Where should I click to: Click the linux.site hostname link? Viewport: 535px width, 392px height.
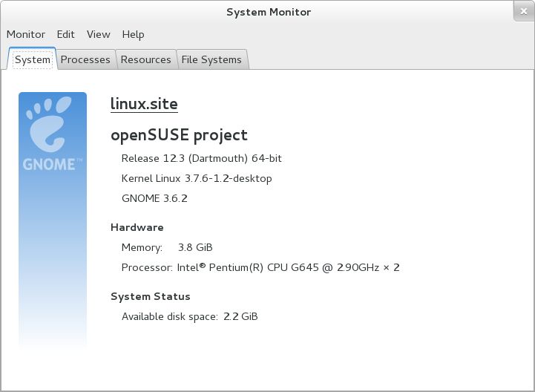tap(144, 104)
